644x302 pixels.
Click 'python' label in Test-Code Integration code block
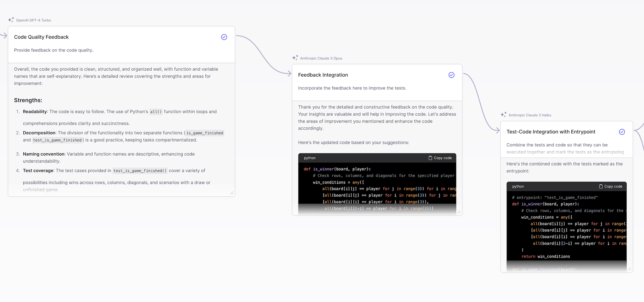(x=518, y=186)
